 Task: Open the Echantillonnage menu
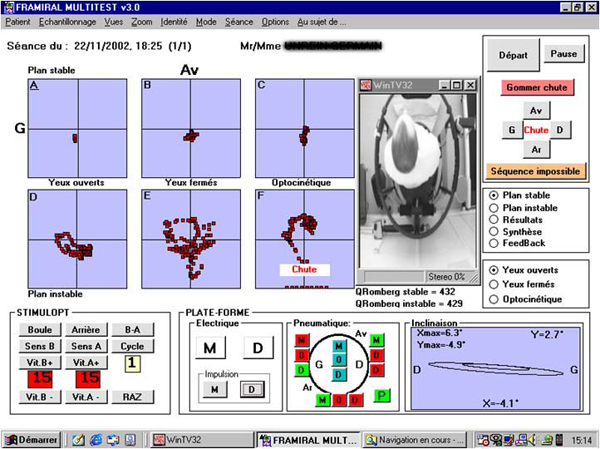65,21
